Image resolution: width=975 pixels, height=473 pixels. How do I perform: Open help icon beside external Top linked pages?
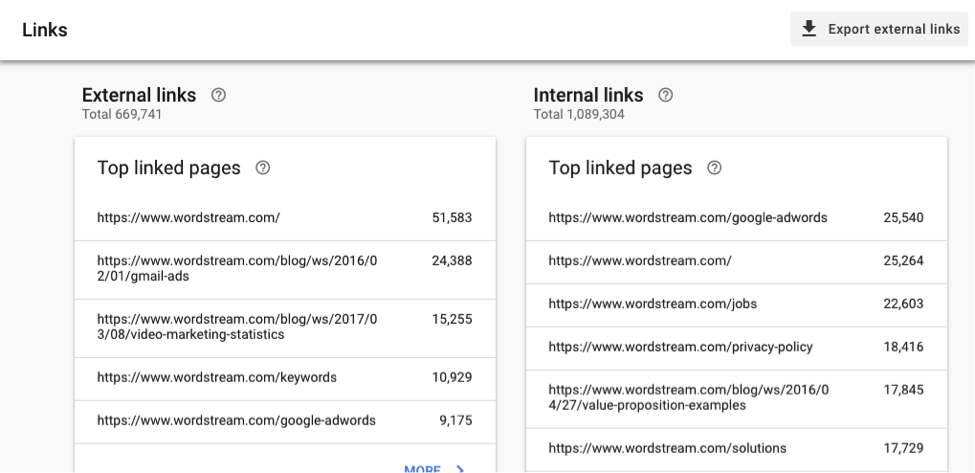coord(263,169)
